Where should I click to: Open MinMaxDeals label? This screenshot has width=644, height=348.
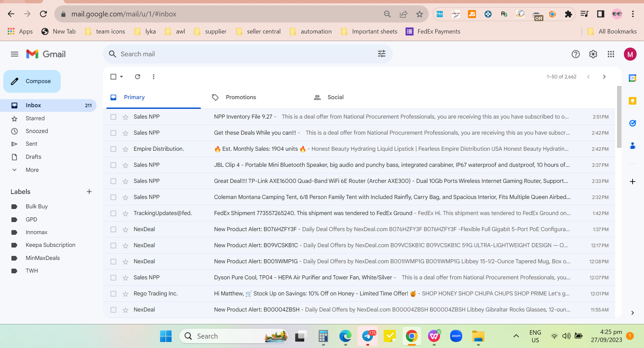click(43, 258)
